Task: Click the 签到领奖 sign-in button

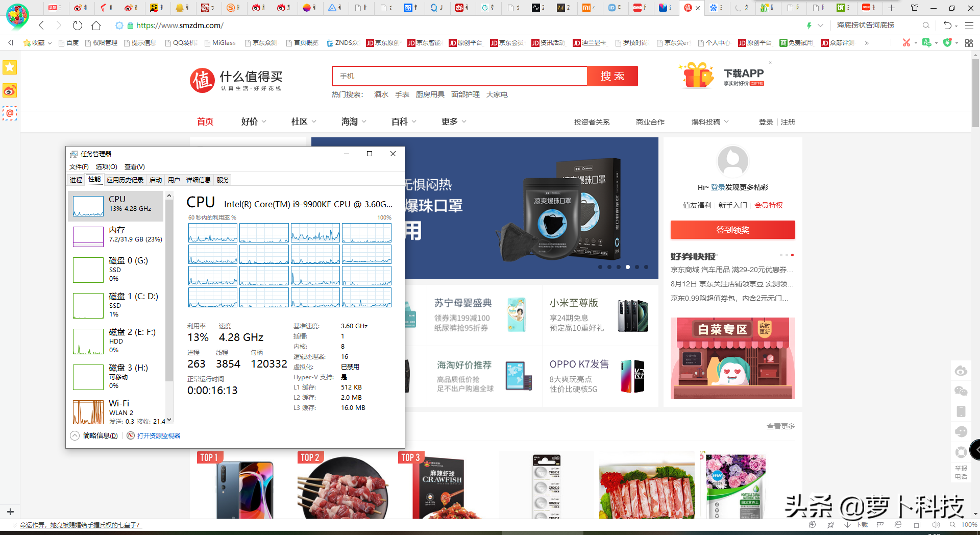Action: (733, 230)
